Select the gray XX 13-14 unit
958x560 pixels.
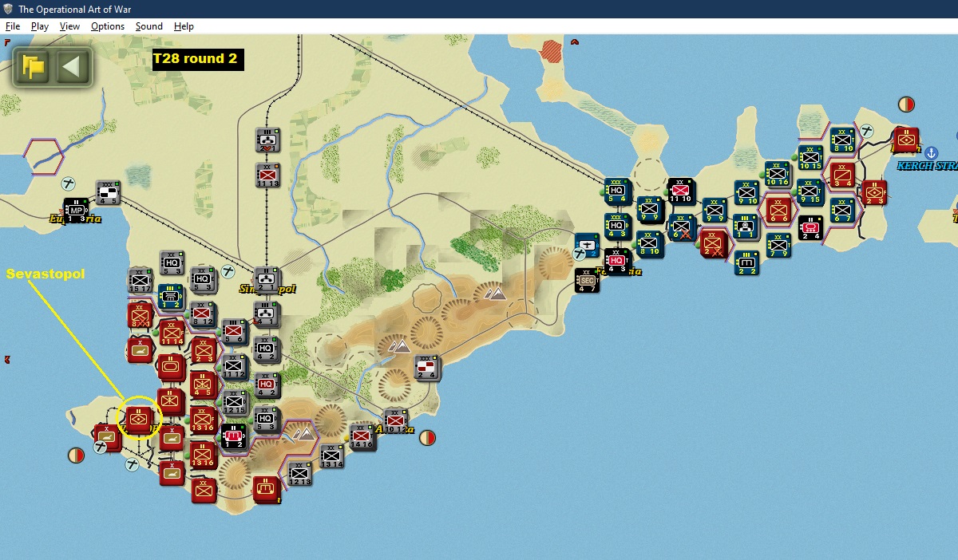(331, 456)
